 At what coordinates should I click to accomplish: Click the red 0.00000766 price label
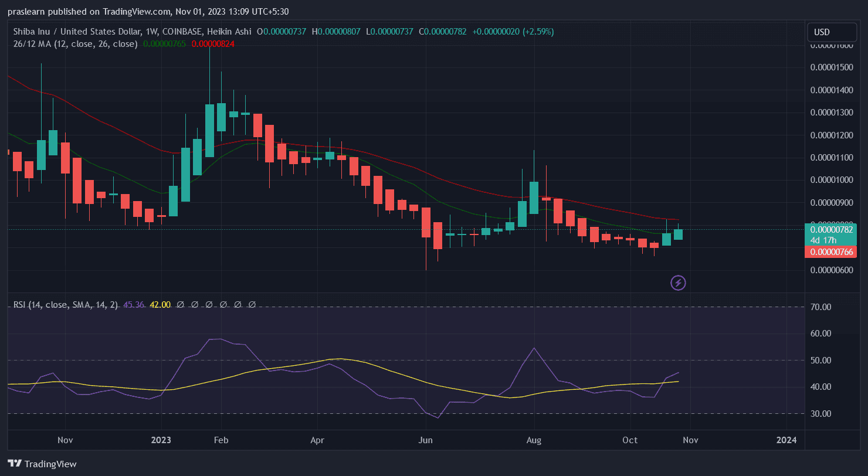click(832, 252)
